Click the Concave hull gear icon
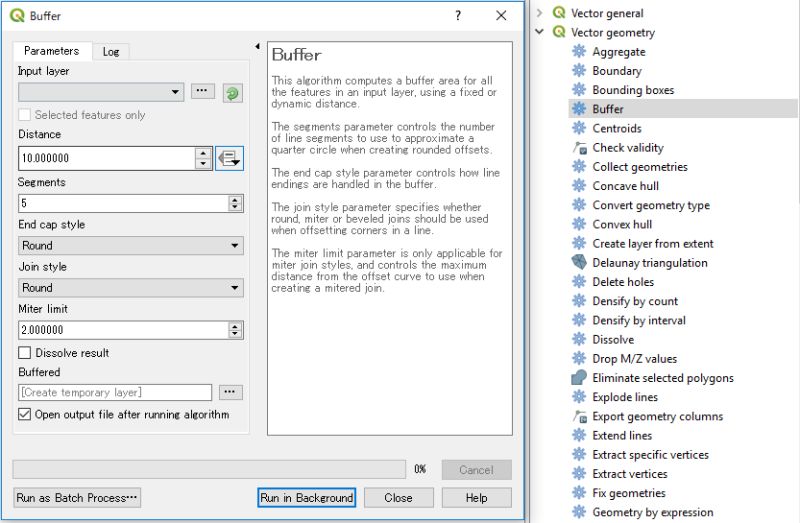Image resolution: width=800 pixels, height=523 pixels. click(579, 186)
